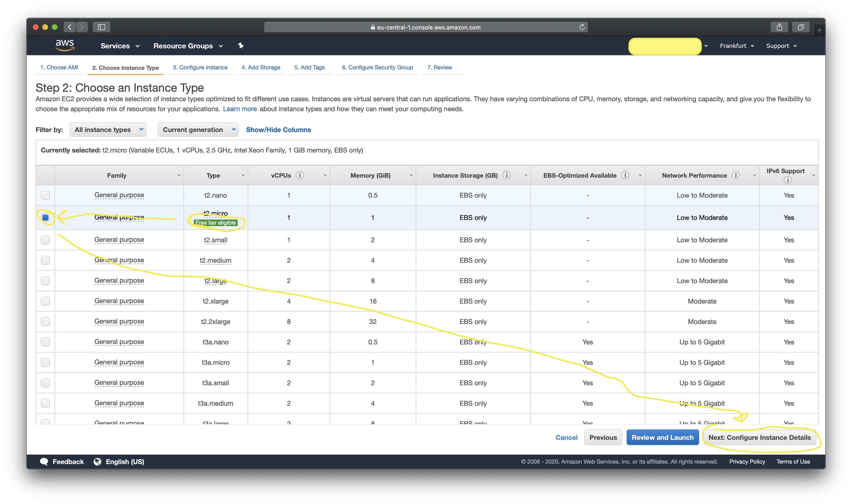
Task: Select the 2. Choose Instance Type tab
Action: (126, 68)
